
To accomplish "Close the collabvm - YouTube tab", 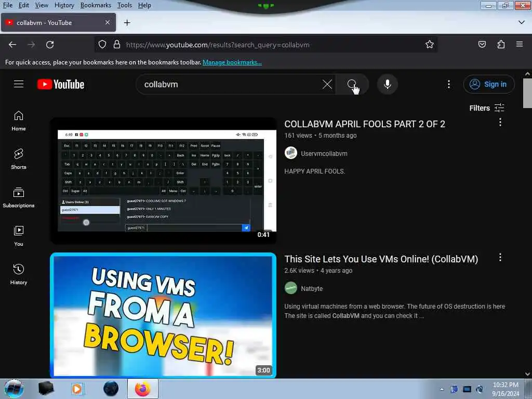I will 107,22.
